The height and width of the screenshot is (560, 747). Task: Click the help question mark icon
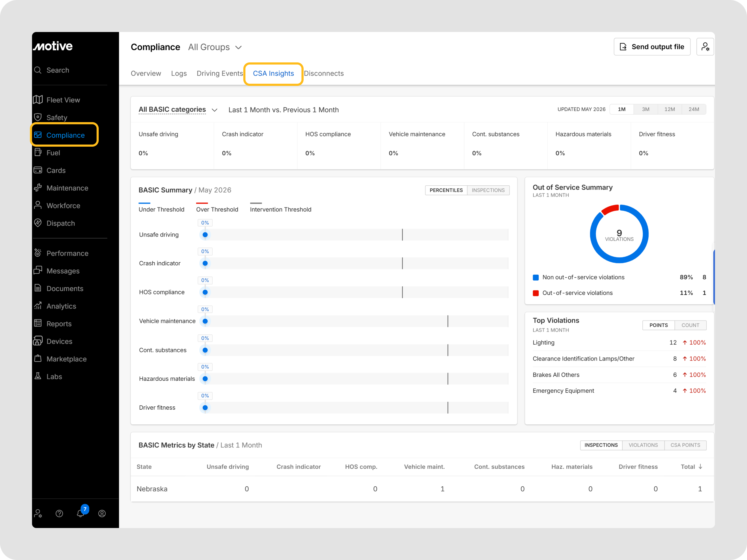[59, 513]
